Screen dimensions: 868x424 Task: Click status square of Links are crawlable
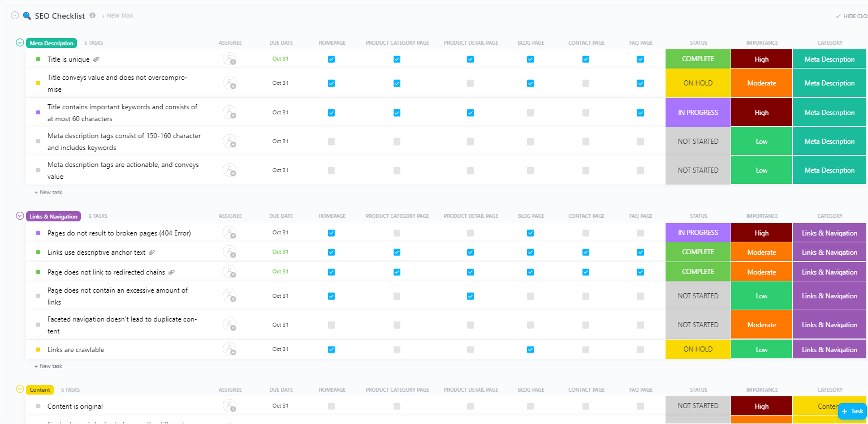38,350
